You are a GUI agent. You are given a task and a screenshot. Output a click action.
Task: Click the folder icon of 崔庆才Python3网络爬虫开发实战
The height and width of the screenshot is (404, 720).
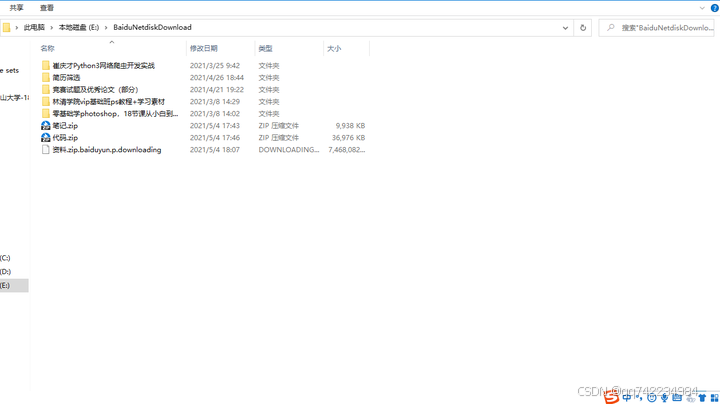46,65
